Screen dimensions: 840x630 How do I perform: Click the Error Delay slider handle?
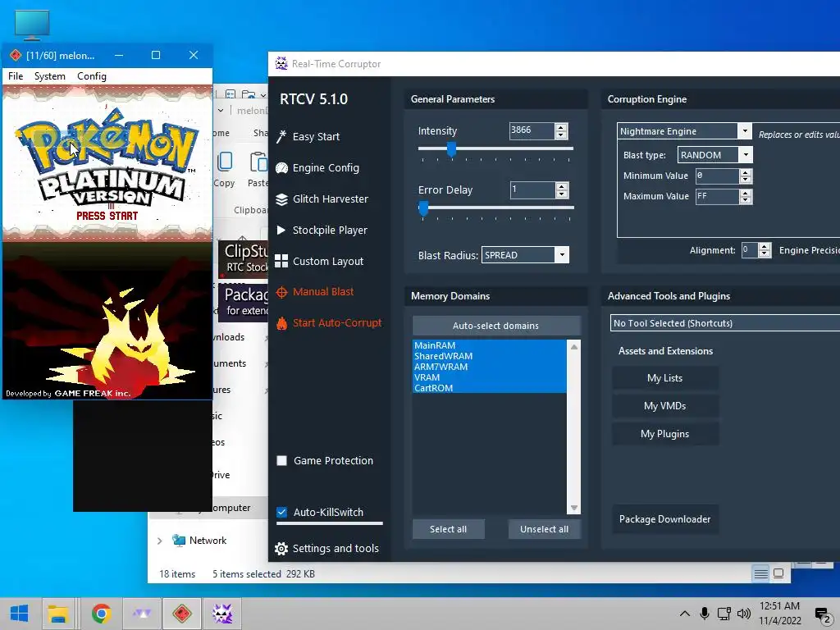pyautogui.click(x=423, y=208)
